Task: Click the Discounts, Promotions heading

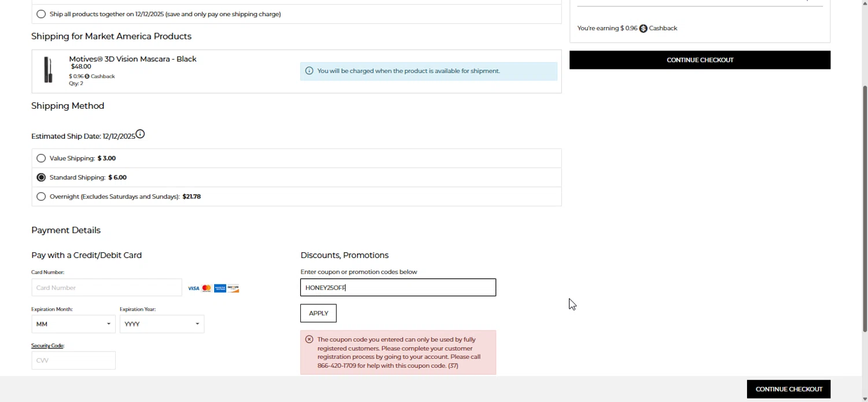Action: [344, 255]
